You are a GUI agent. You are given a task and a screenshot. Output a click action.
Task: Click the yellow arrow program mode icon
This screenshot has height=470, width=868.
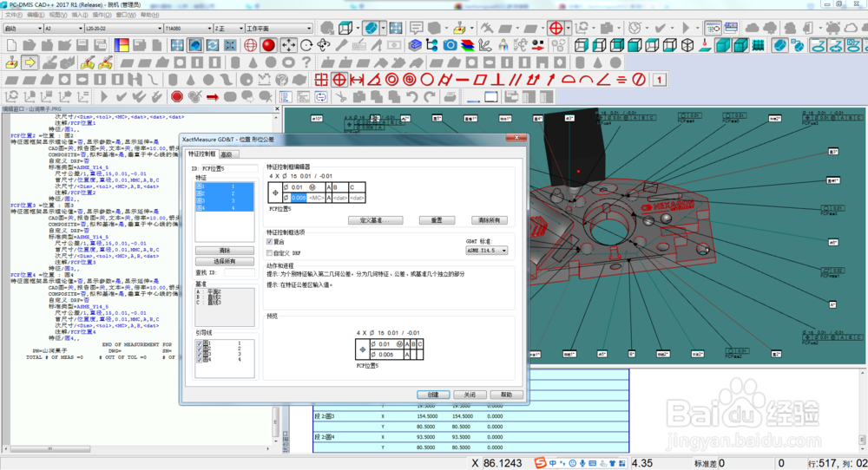[x=30, y=62]
